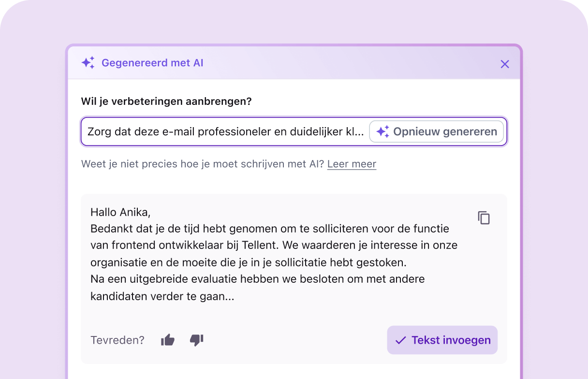Close the AI generation dialog with the X
588x379 pixels.
click(x=505, y=63)
